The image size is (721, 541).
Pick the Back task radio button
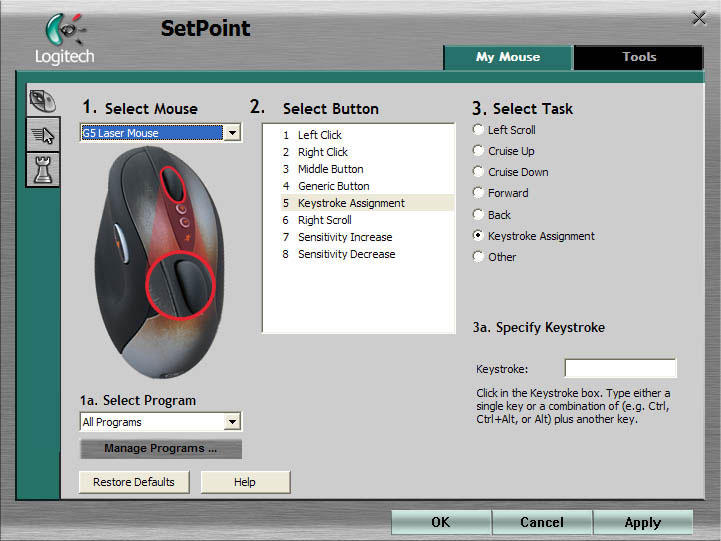click(478, 215)
